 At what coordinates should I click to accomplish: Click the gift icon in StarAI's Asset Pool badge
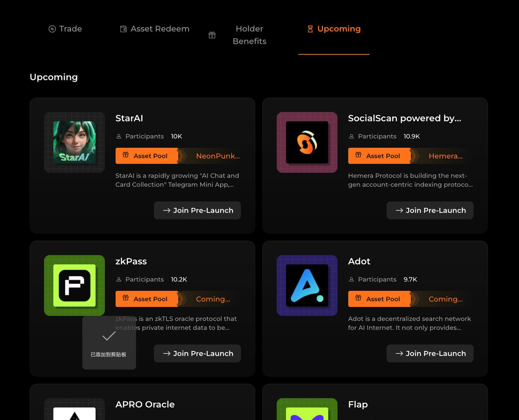[x=126, y=155]
